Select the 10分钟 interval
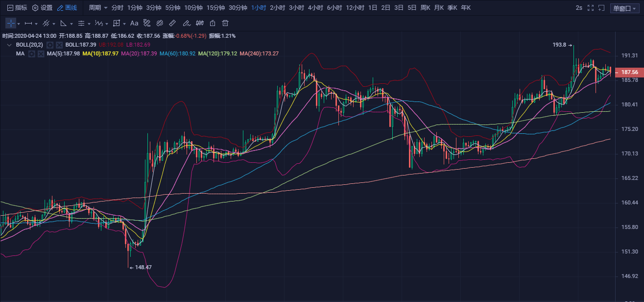644x302 pixels. click(193, 8)
